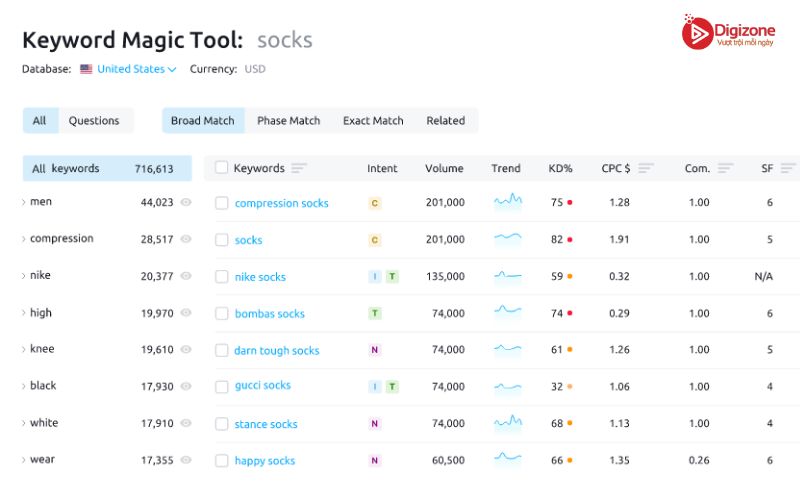Open the United States database dropdown
This screenshot has width=800, height=500.
136,69
